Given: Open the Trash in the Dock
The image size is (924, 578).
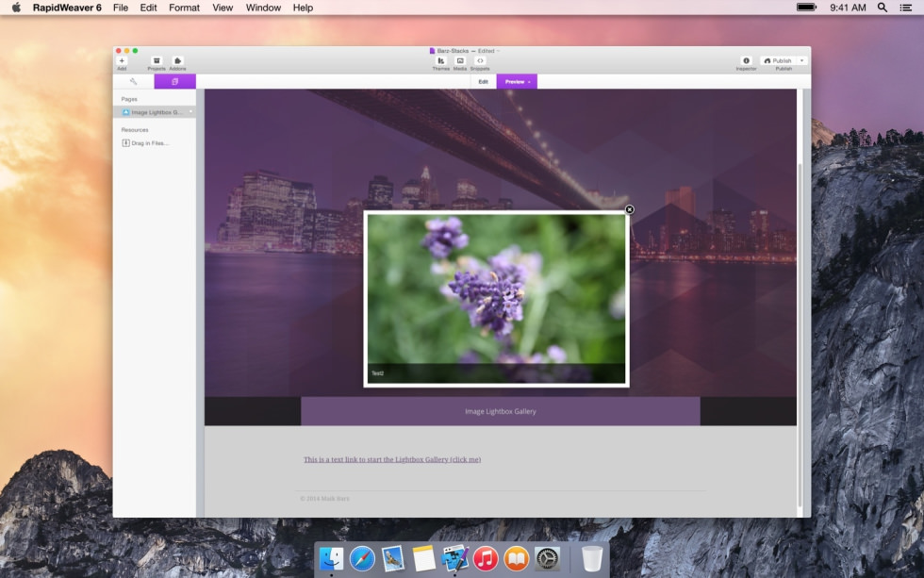Looking at the screenshot, I should [x=592, y=558].
